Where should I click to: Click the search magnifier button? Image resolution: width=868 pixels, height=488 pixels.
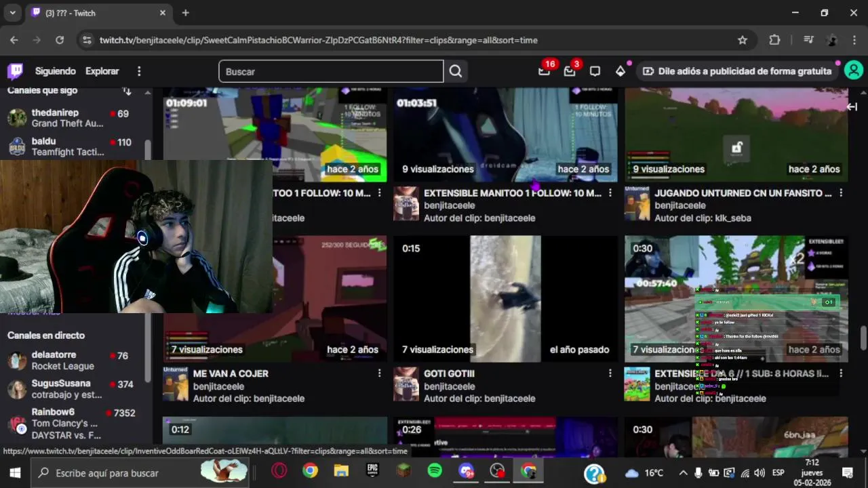456,71
